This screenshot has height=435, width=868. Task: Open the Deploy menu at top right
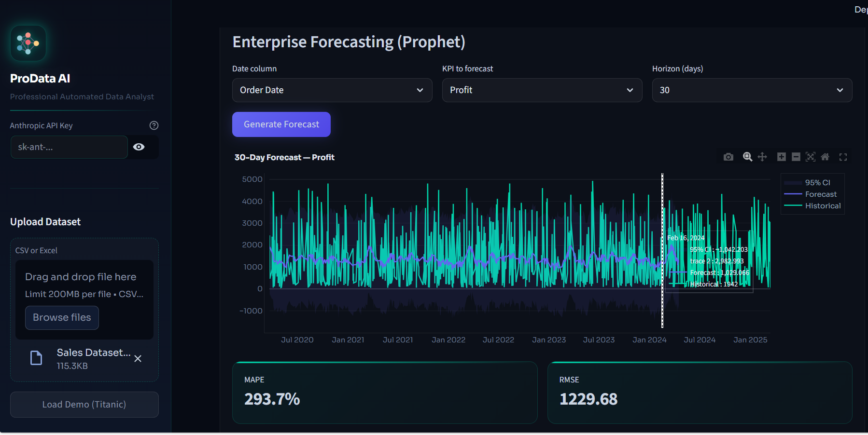pyautogui.click(x=860, y=9)
